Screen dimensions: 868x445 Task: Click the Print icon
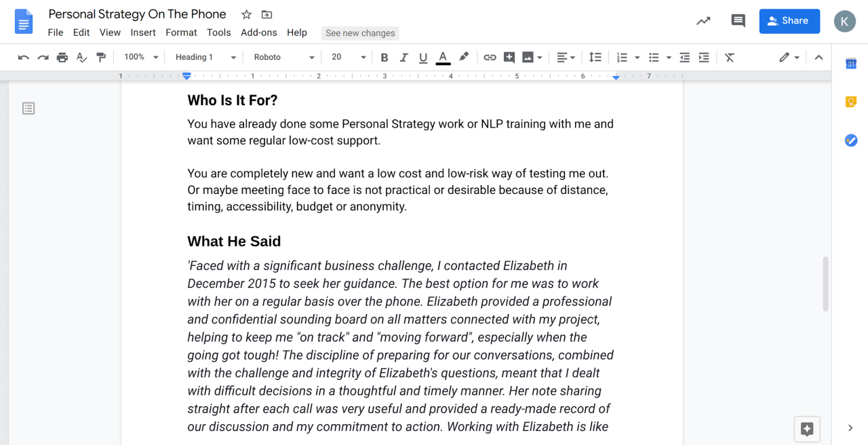[x=62, y=58]
